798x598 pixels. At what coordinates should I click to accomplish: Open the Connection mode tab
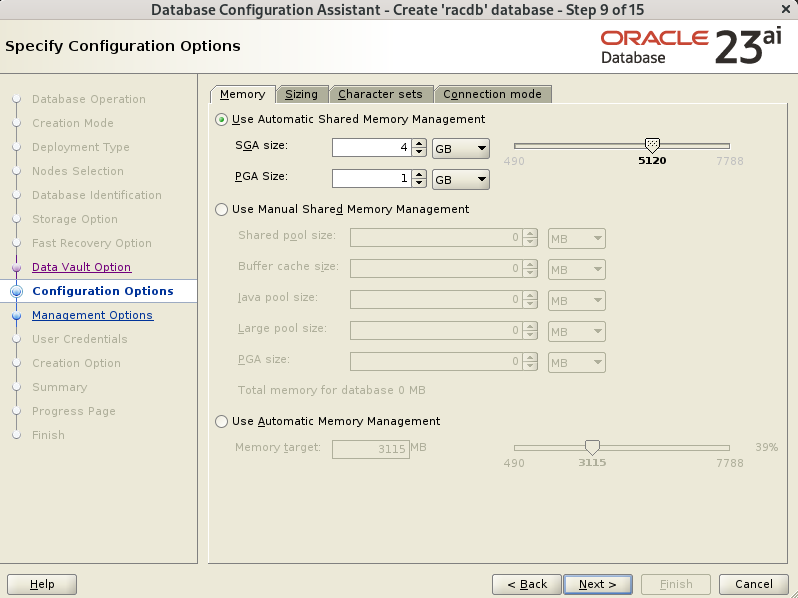pos(493,94)
